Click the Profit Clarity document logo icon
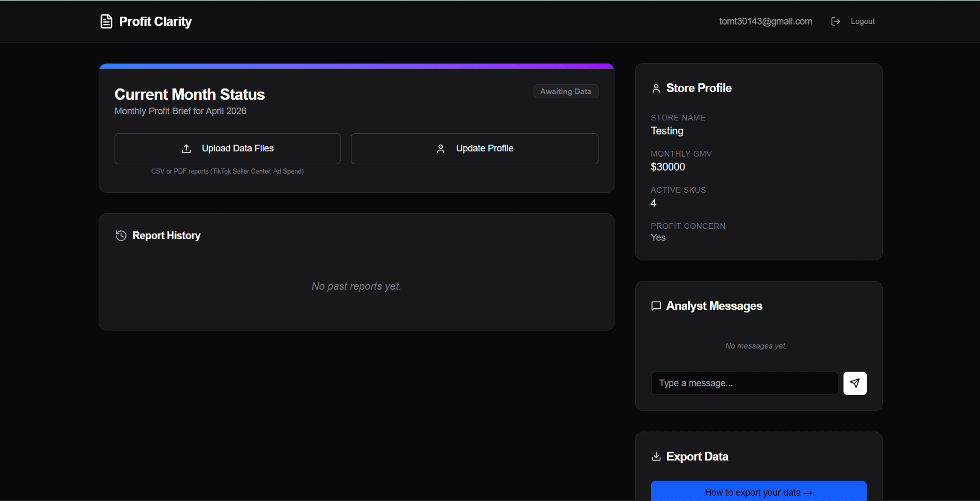 tap(106, 21)
